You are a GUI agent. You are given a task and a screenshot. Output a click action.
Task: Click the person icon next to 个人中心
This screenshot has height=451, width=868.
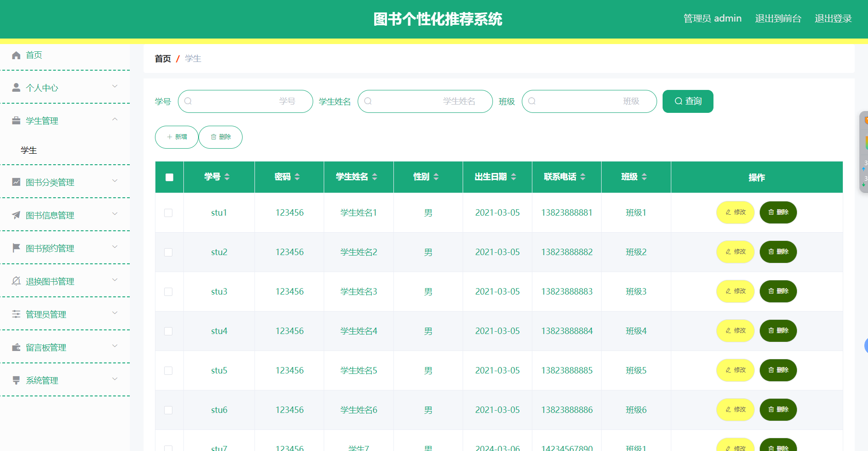16,88
